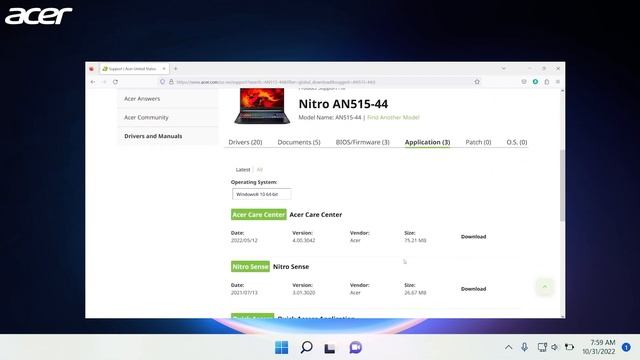Click the volume speaker tray icon
Image resolution: width=640 pixels, height=360 pixels.
pos(555,347)
